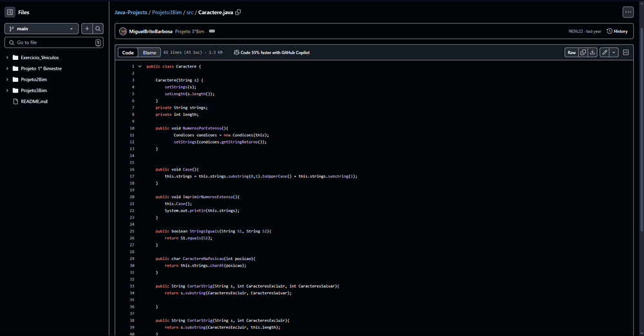Copy raw file contents icon
The height and width of the screenshot is (336, 644).
click(x=583, y=53)
